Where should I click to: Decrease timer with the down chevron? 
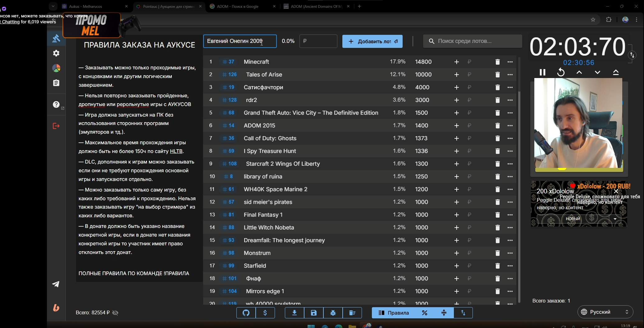597,72
